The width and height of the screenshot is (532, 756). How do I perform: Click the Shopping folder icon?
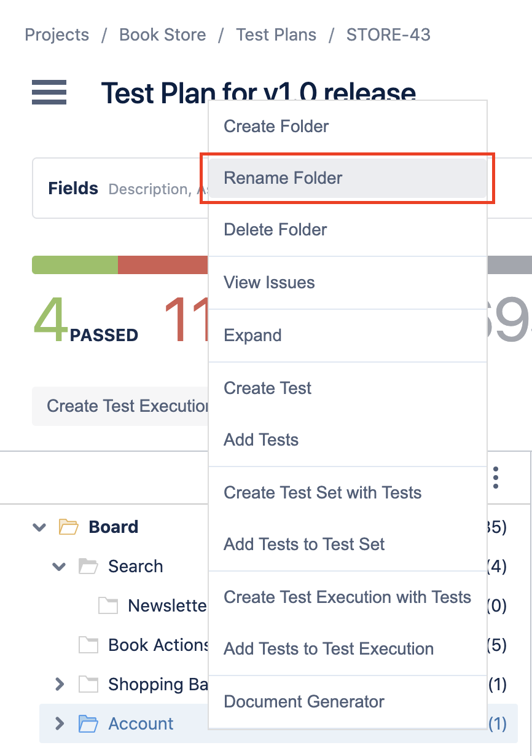pos(88,684)
